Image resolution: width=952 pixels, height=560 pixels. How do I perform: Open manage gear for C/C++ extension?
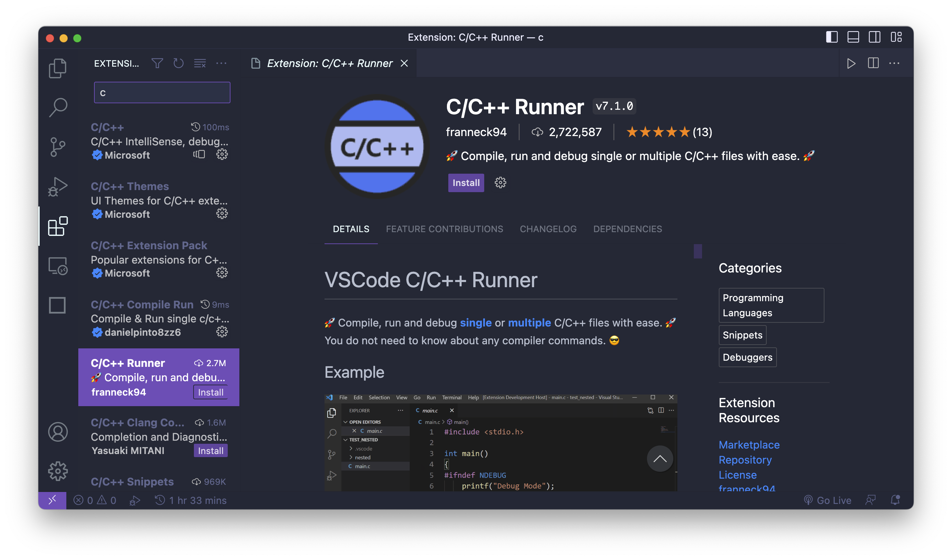pyautogui.click(x=222, y=155)
